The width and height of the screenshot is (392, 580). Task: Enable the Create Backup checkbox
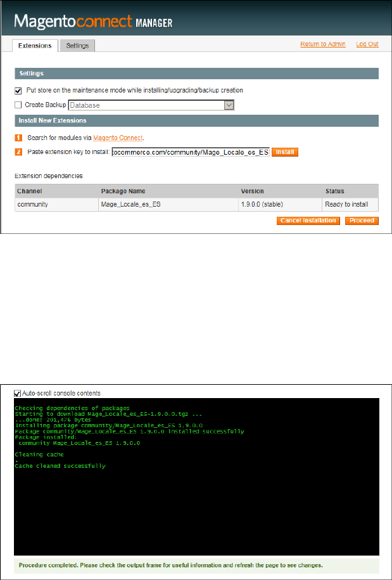click(x=18, y=105)
